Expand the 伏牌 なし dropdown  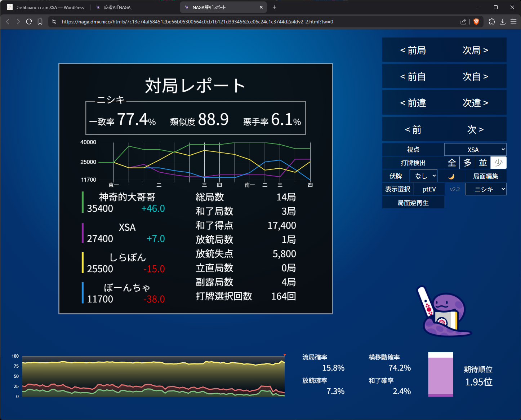click(x=424, y=176)
